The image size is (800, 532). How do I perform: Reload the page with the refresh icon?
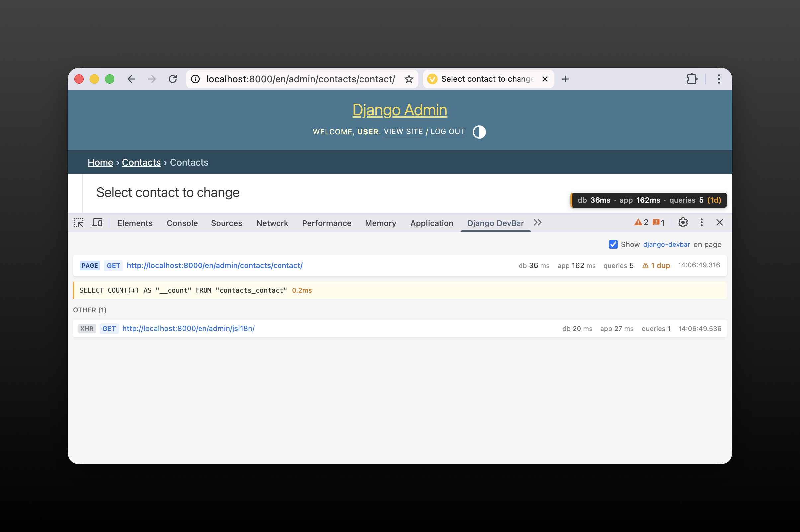173,79
